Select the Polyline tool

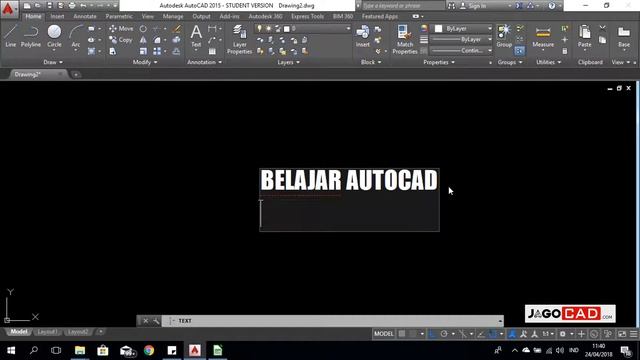pos(31,36)
